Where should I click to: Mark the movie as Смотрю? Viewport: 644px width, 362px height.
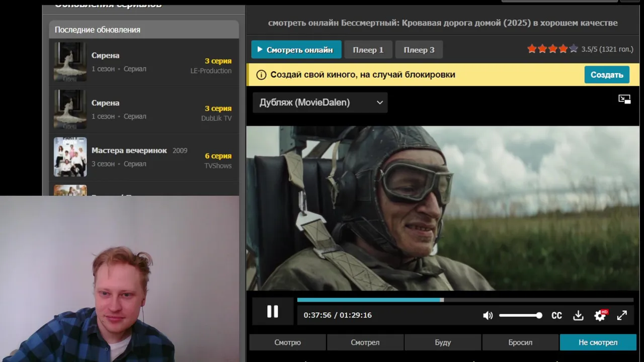coord(288,342)
